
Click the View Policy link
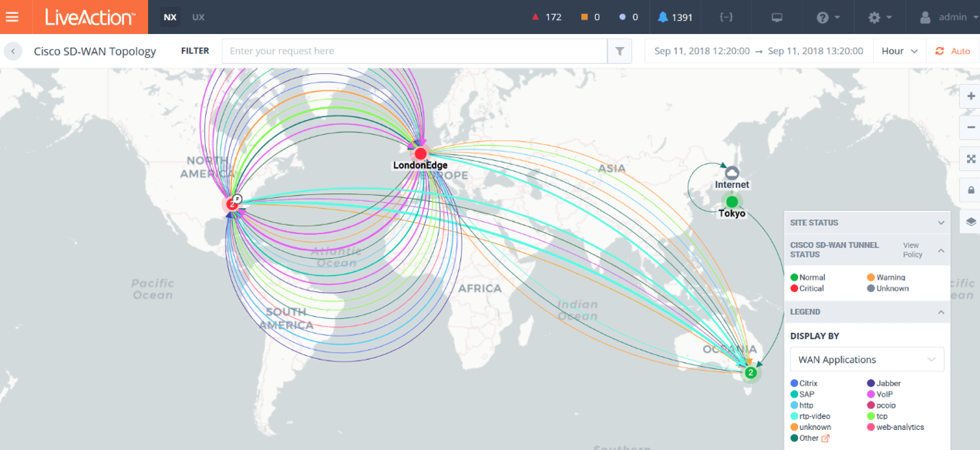coord(911,250)
